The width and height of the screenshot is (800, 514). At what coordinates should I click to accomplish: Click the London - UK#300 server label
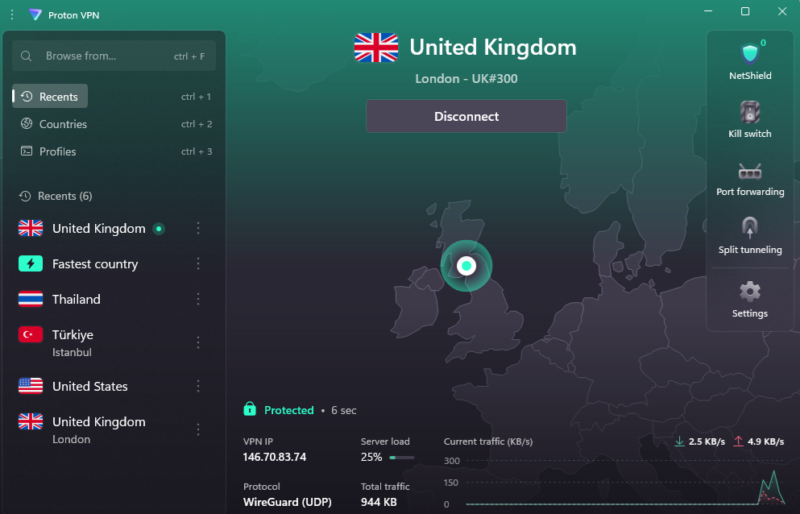(x=466, y=79)
